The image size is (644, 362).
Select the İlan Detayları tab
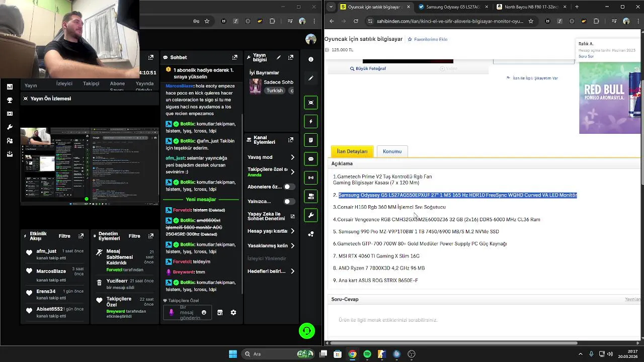coord(352,151)
